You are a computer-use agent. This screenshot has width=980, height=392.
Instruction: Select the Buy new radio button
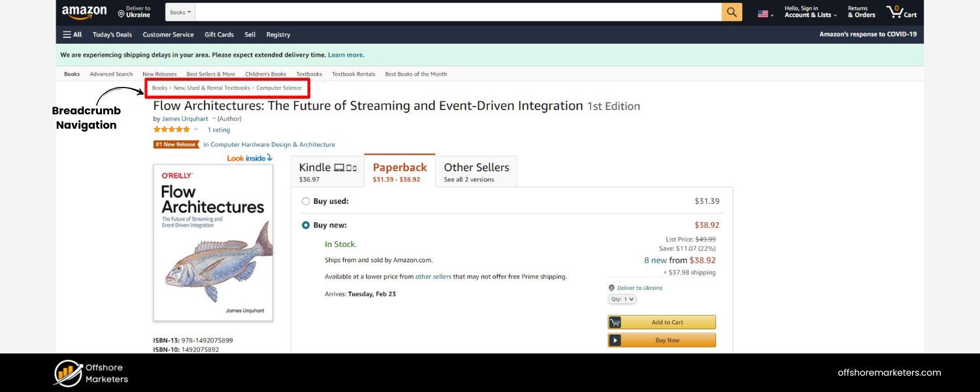pos(306,225)
